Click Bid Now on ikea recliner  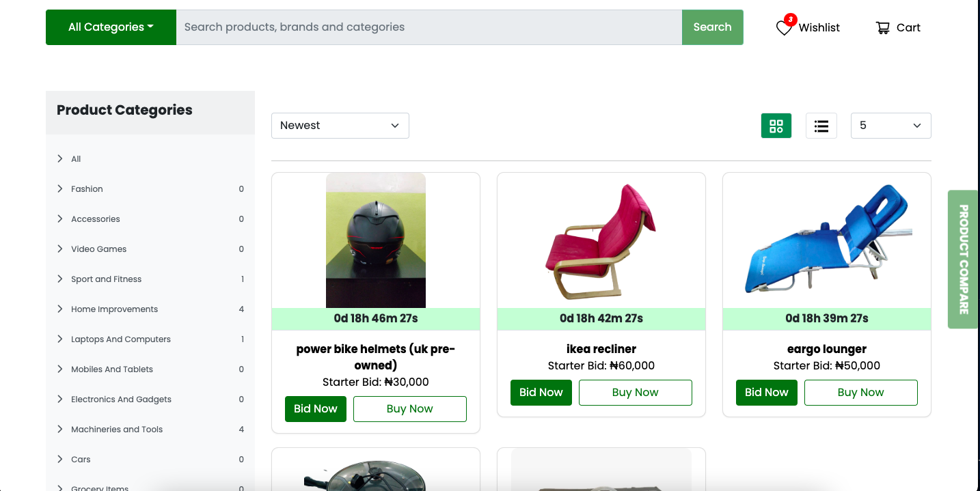coord(541,393)
